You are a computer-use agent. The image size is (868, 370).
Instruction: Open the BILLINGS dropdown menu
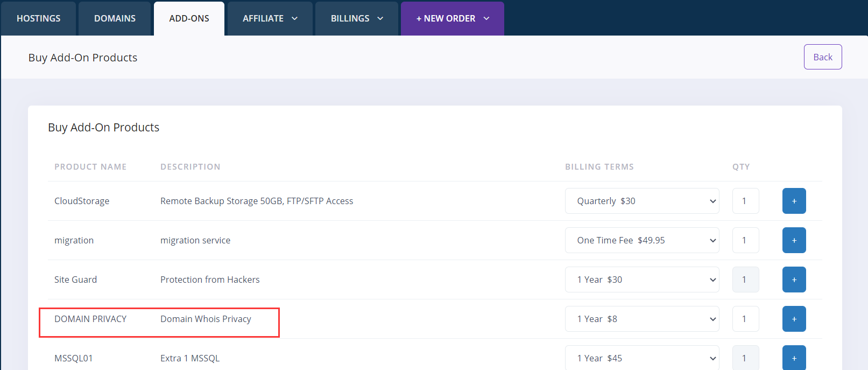click(x=357, y=18)
